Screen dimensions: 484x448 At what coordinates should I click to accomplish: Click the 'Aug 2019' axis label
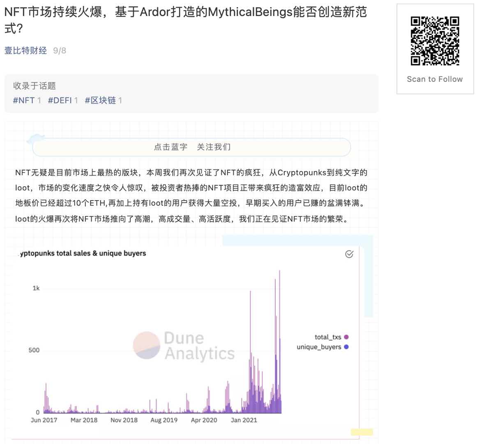pos(164,420)
